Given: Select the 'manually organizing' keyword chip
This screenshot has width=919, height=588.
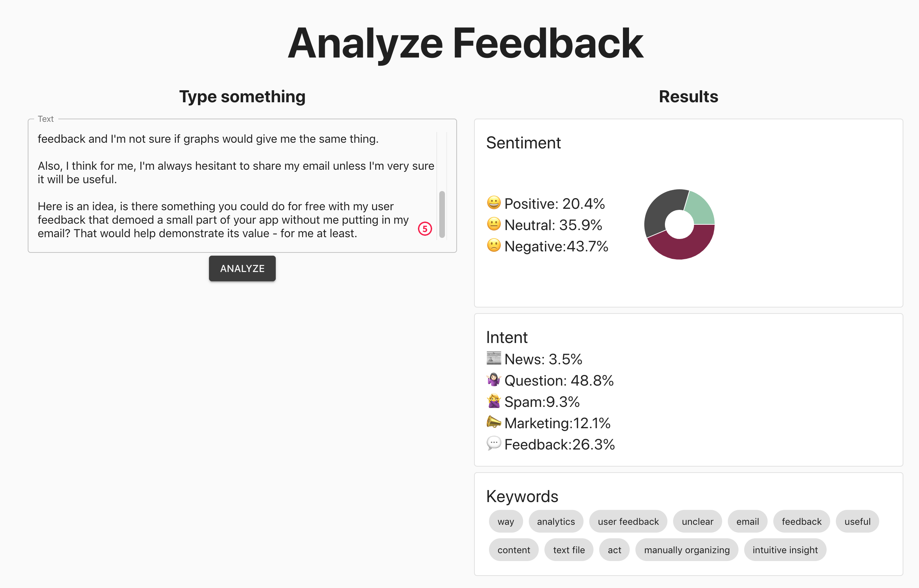Looking at the screenshot, I should pyautogui.click(x=686, y=550).
